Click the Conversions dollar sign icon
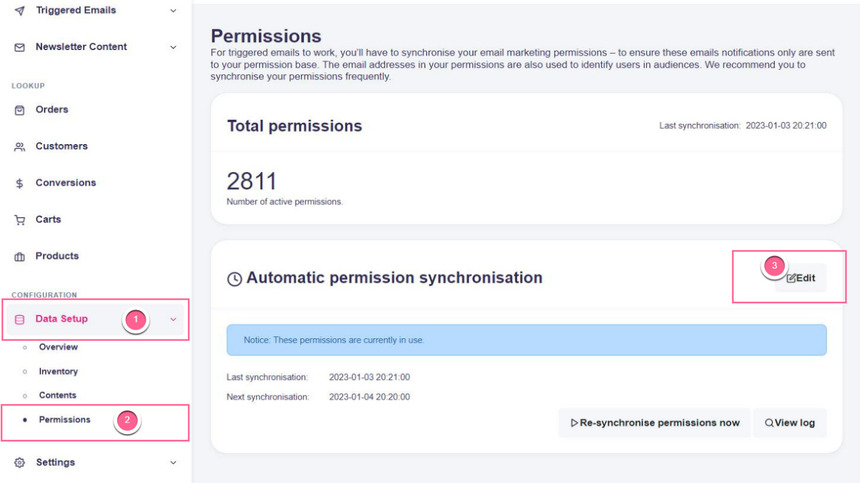The image size is (860, 483). pyautogui.click(x=19, y=184)
